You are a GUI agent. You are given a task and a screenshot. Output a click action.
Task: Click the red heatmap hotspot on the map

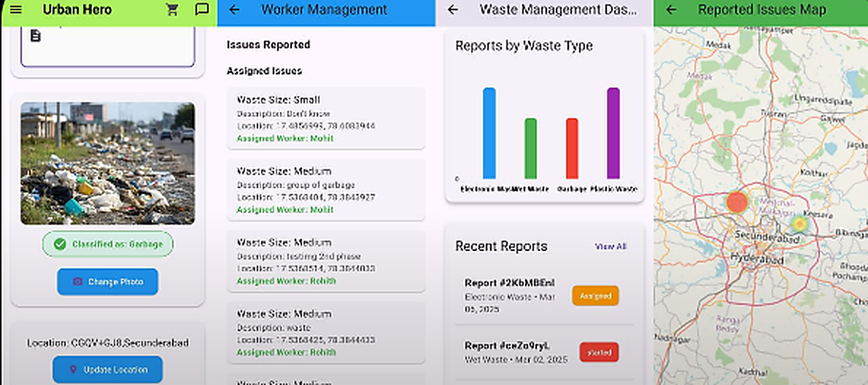737,202
